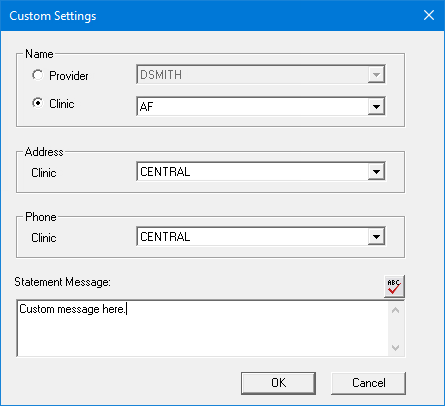Viewport: 445px width, 406px height.
Task: Click the Cancel button
Action: tap(369, 383)
